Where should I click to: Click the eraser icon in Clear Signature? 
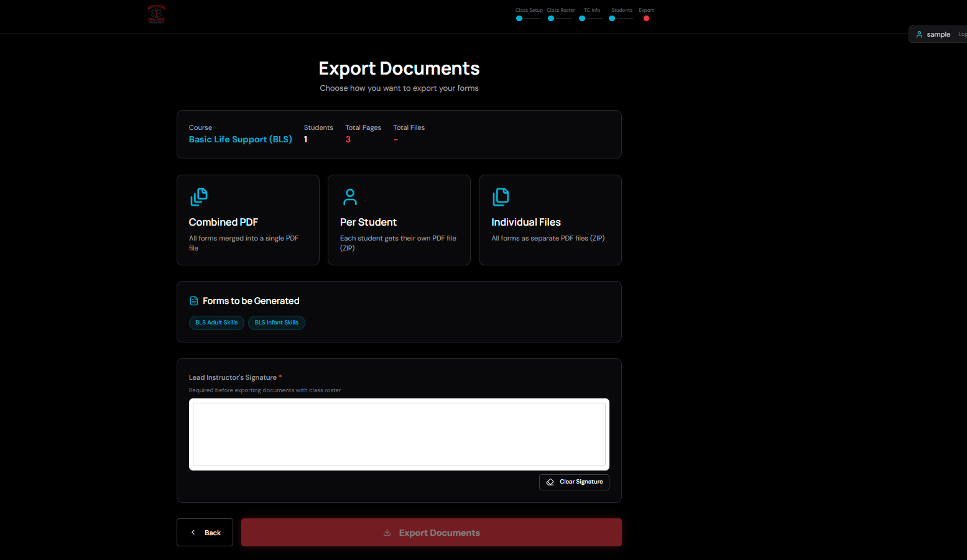(x=550, y=482)
